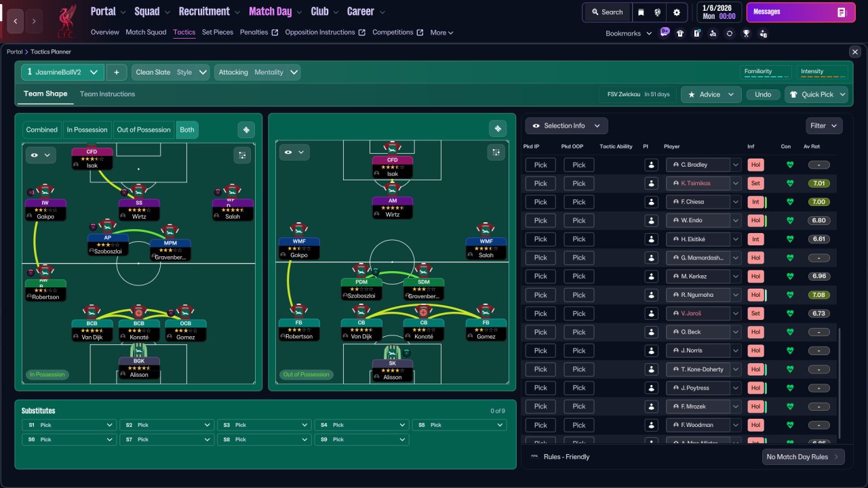
Task: Go forward with the right arrow
Action: pos(34,21)
